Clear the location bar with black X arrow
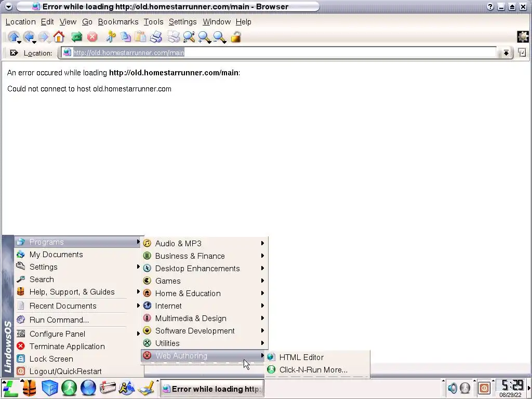This screenshot has width=532, height=399. point(14,53)
